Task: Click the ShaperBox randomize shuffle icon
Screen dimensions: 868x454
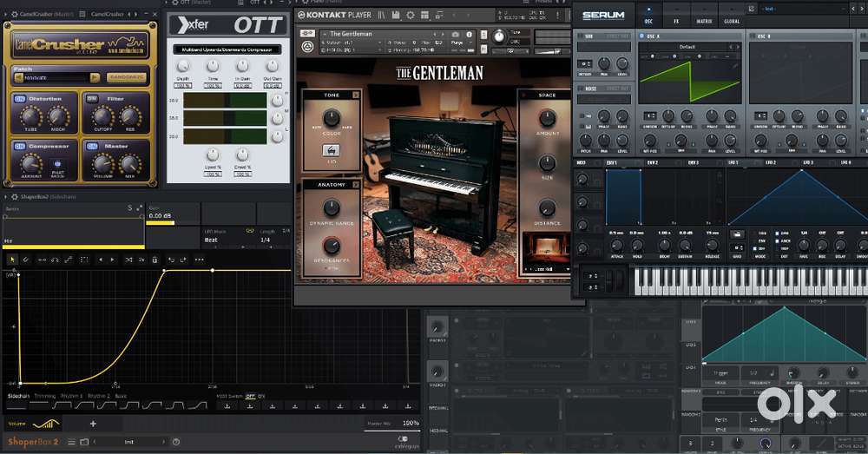Action: [x=129, y=260]
